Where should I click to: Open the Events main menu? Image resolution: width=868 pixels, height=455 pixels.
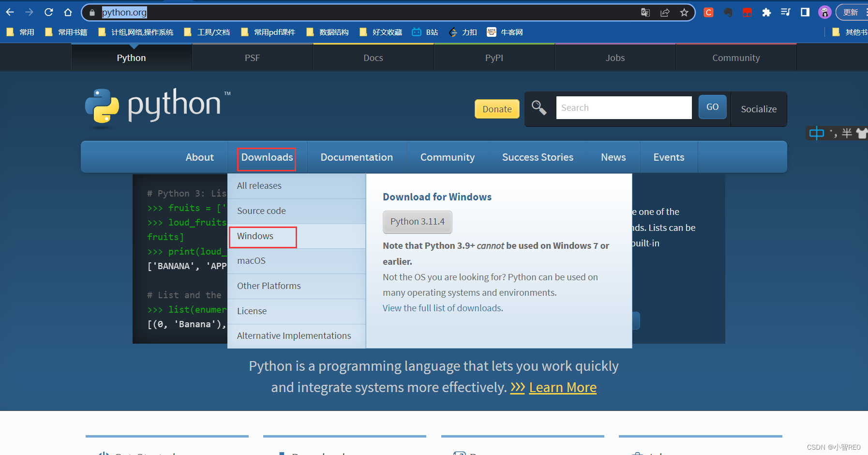click(x=669, y=157)
